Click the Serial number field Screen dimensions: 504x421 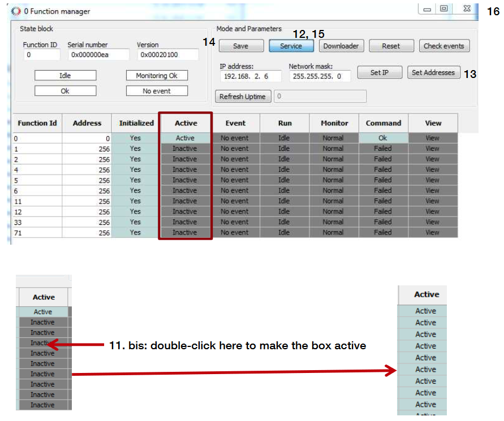coord(98,55)
